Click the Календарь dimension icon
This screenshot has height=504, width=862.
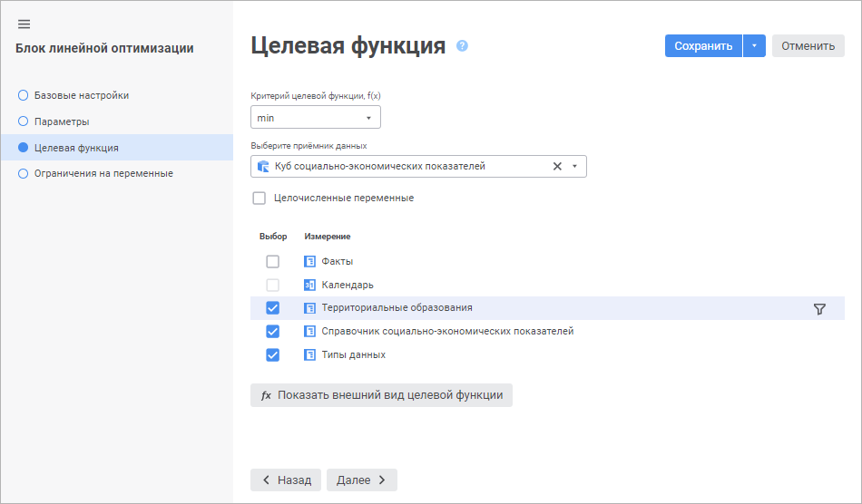coord(309,285)
